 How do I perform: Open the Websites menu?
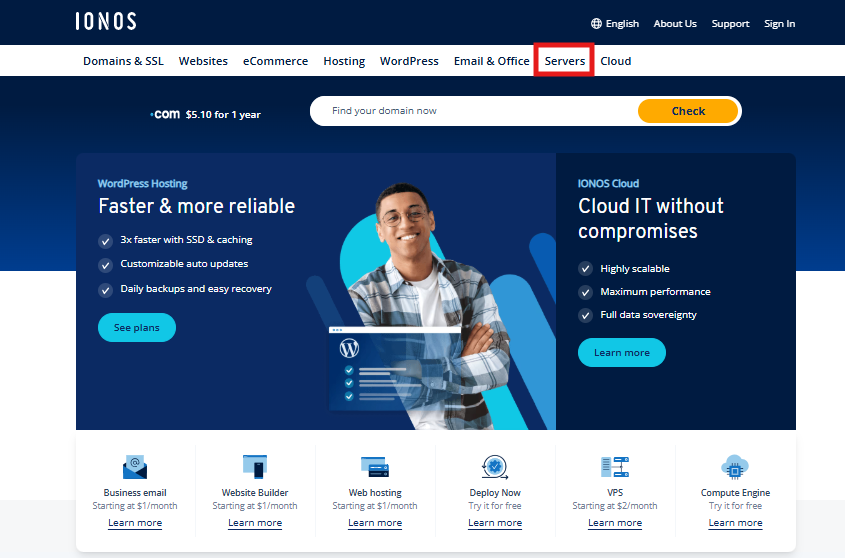tap(203, 61)
